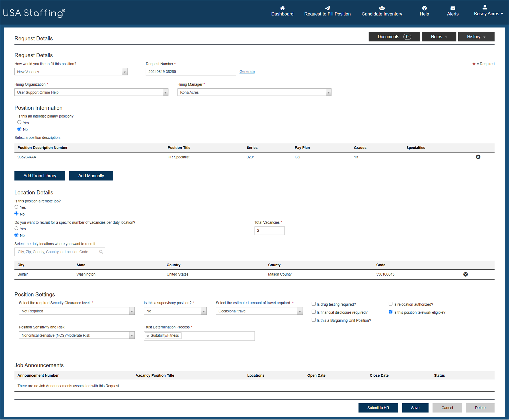Click inside the Total Vacancies field
509x420 pixels.
(x=269, y=230)
